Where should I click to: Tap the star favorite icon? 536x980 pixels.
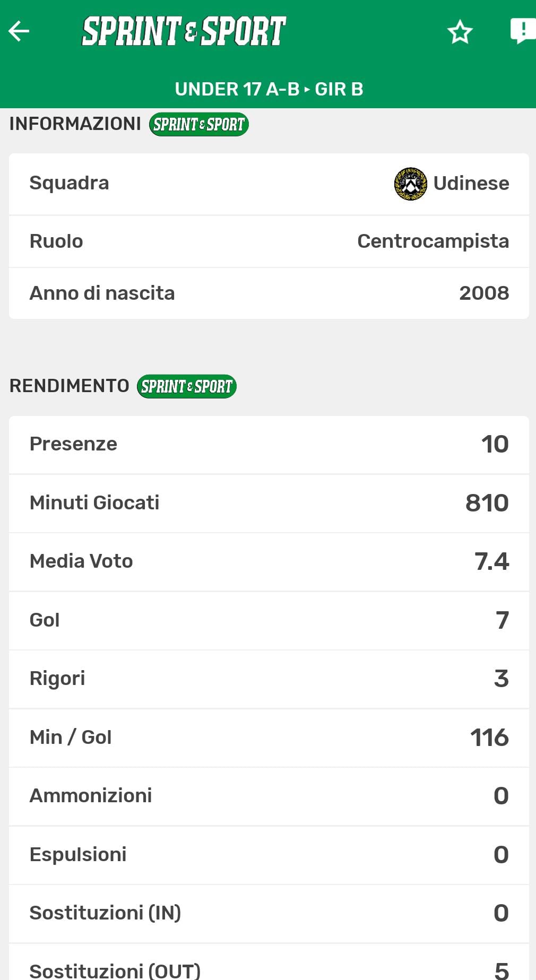coord(460,32)
